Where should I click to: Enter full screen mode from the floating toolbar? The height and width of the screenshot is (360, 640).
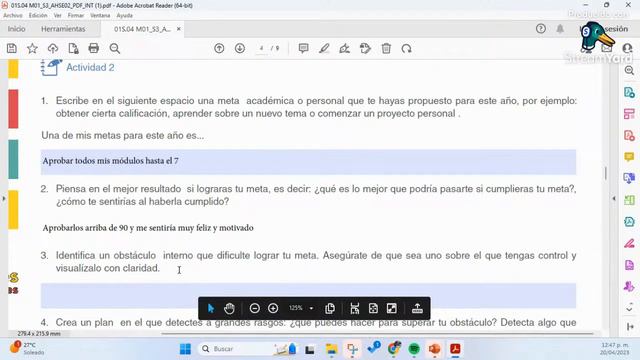[391, 308]
